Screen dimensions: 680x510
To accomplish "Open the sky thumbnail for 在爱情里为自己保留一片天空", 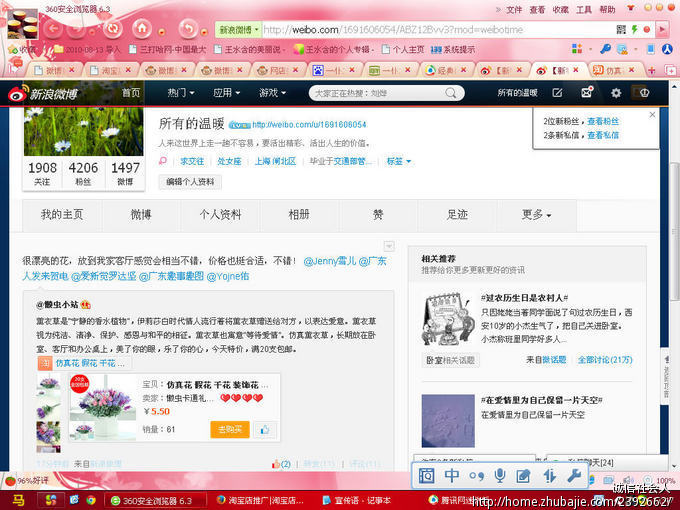I will 448,421.
